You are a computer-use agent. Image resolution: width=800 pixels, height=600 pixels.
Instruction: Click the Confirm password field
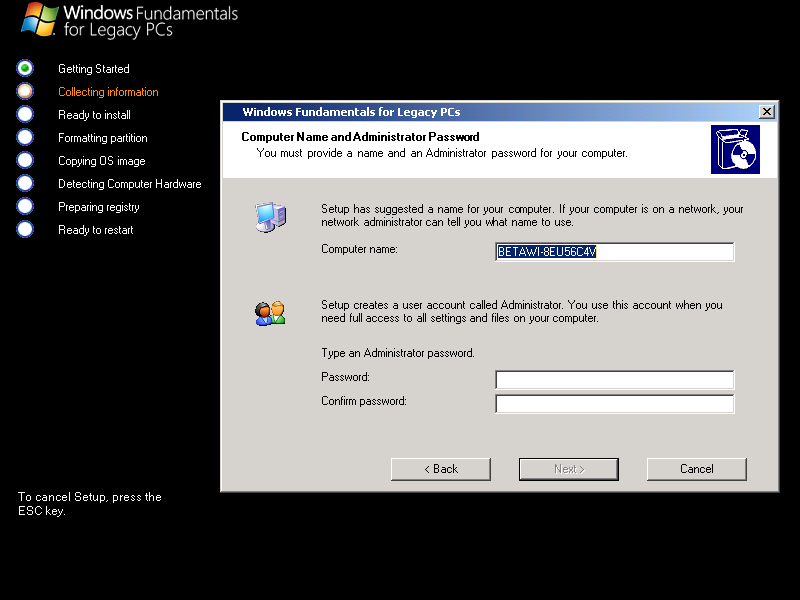pyautogui.click(x=614, y=404)
